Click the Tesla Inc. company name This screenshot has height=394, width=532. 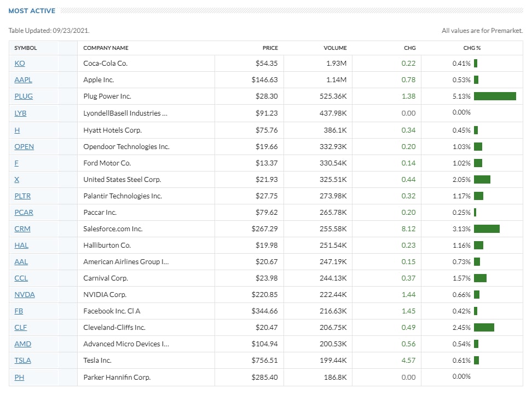coord(97,361)
